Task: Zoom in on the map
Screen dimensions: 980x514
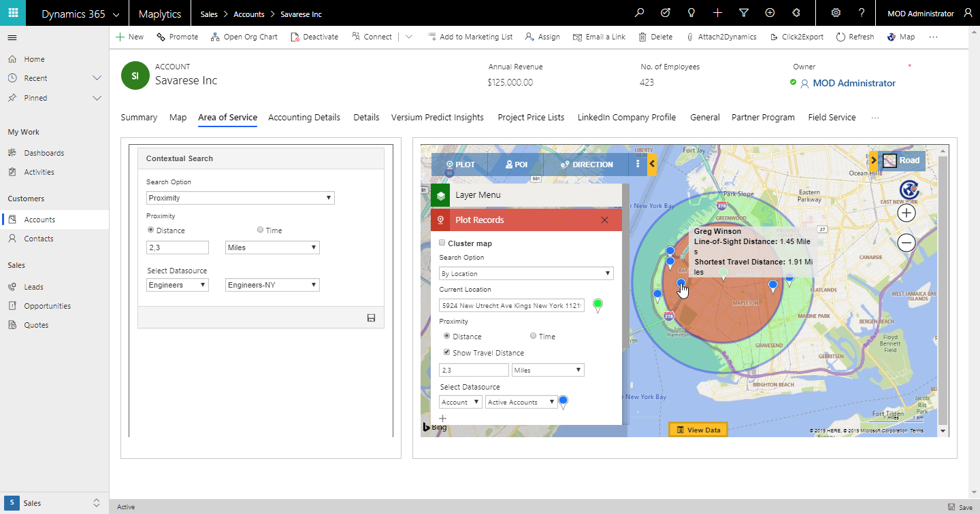Action: pyautogui.click(x=906, y=213)
